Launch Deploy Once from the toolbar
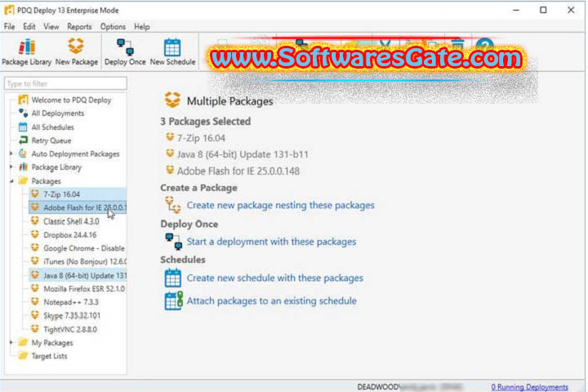This screenshot has height=392, width=588. [125, 52]
